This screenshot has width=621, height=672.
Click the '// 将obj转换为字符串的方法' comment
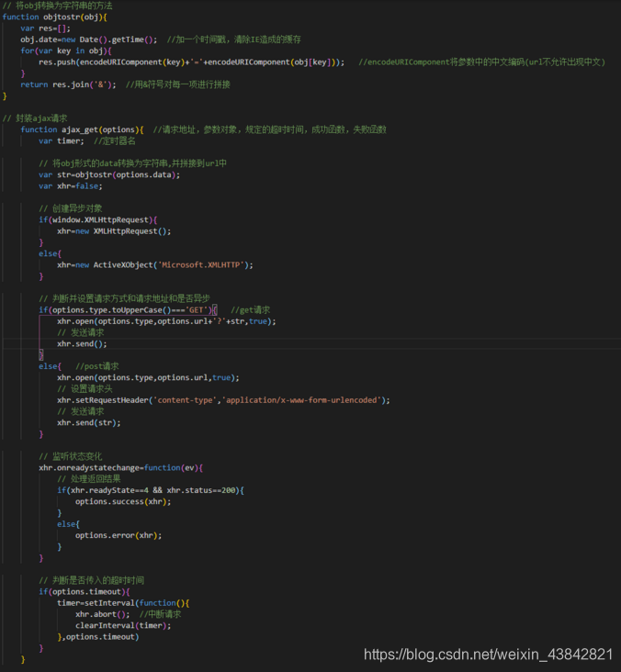click(58, 6)
